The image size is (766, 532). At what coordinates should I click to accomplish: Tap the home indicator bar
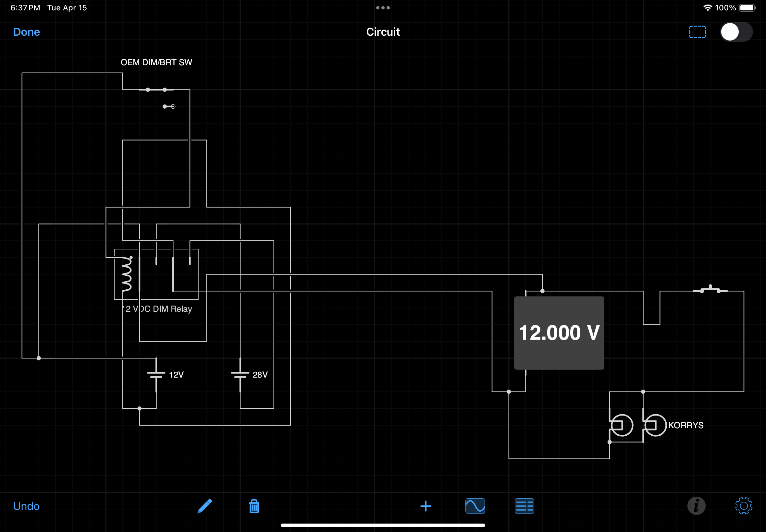coord(383,525)
